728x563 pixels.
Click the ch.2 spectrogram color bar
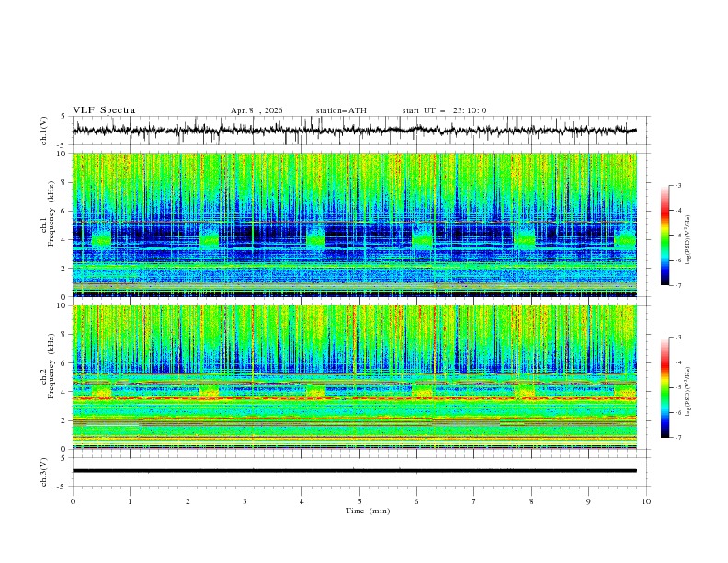[x=665, y=387]
